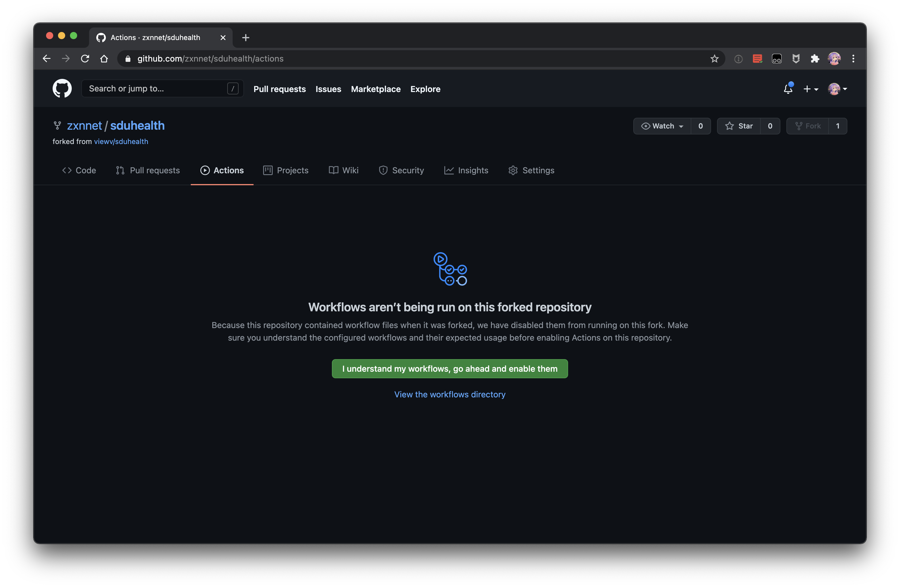Open the notifications bell
The image size is (900, 588).
tap(788, 89)
